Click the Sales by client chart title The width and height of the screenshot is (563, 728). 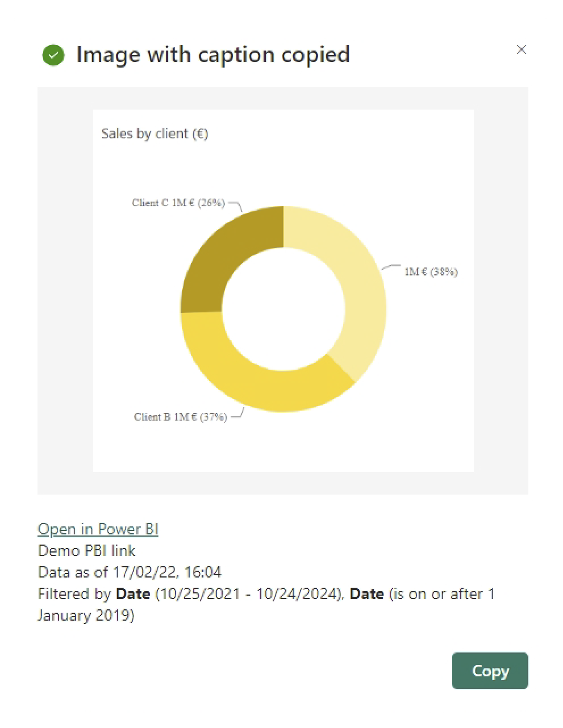155,133
